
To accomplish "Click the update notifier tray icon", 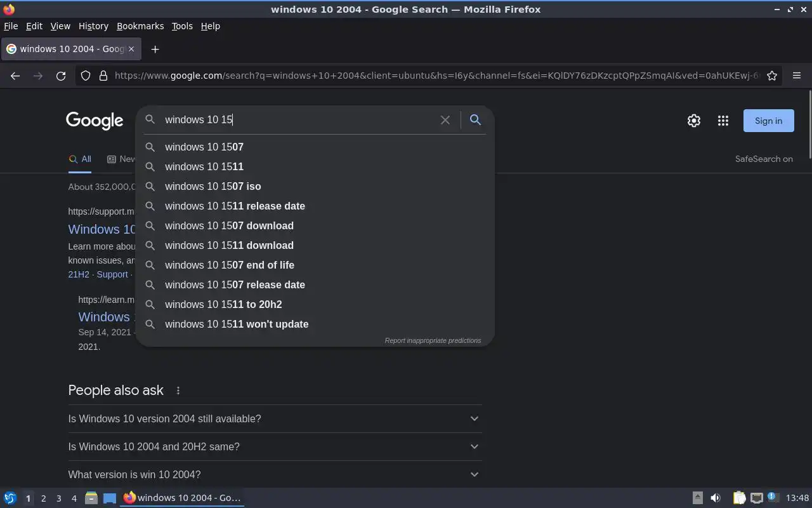I will pyautogui.click(x=772, y=497).
